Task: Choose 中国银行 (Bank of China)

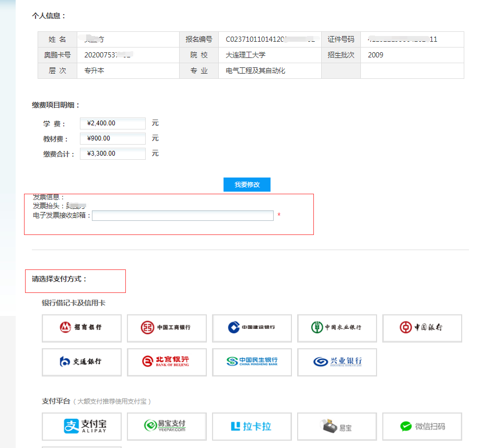Action: click(422, 328)
